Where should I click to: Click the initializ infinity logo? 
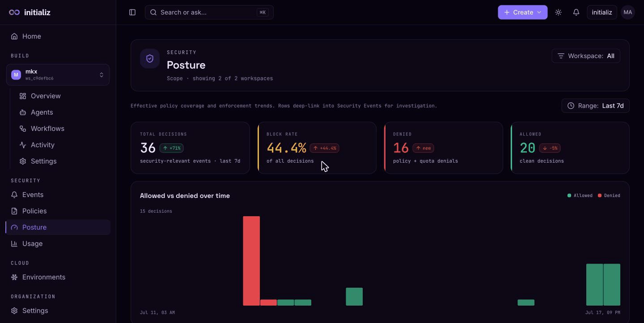(x=14, y=13)
